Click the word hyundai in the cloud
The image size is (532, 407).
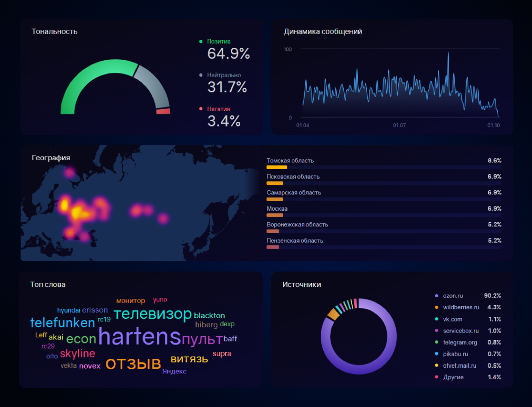tap(69, 310)
